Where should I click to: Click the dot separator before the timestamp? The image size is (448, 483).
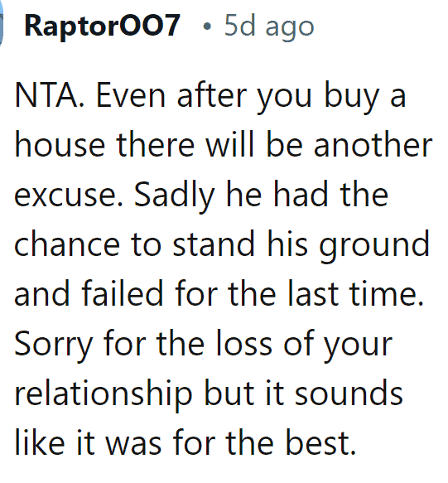tap(207, 27)
